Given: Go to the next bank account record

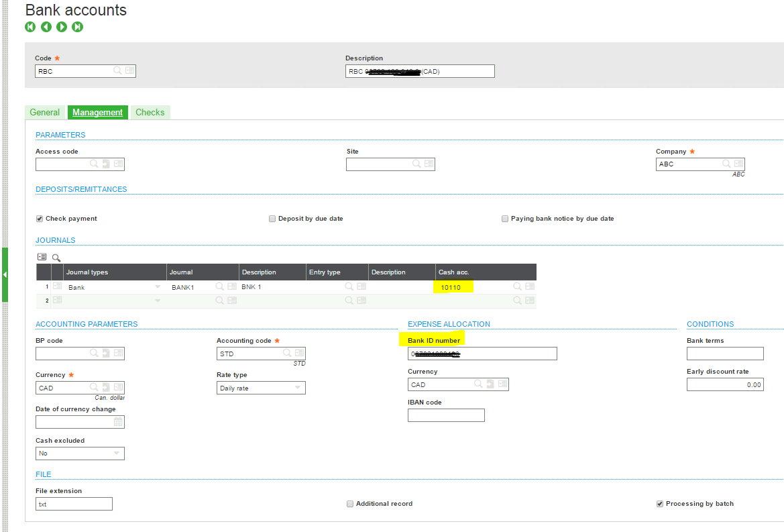Looking at the screenshot, I should tap(62, 27).
